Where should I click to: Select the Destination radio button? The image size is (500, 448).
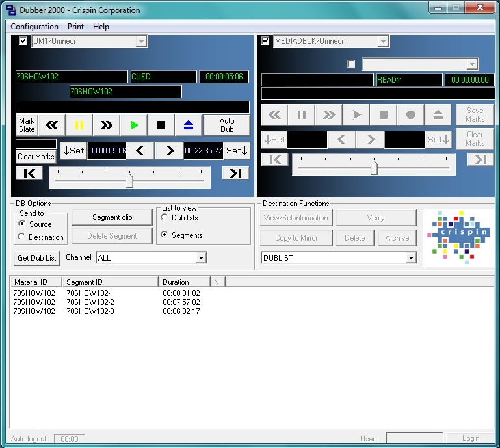(x=22, y=237)
